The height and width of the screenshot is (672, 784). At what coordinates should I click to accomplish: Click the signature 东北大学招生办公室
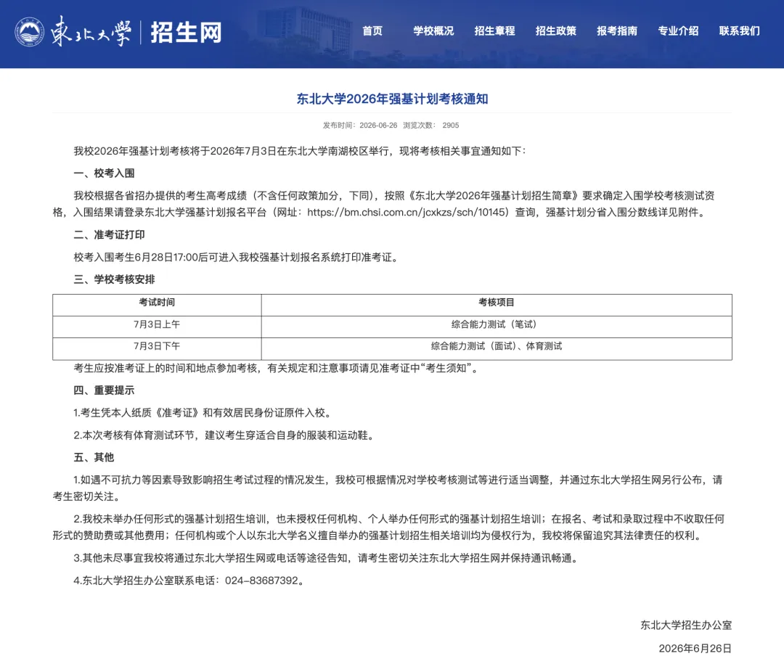point(686,626)
